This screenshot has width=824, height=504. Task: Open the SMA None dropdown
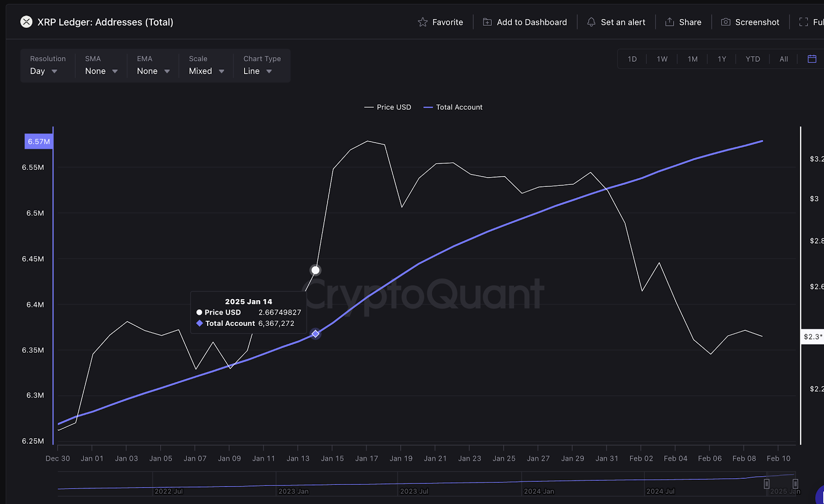(101, 71)
